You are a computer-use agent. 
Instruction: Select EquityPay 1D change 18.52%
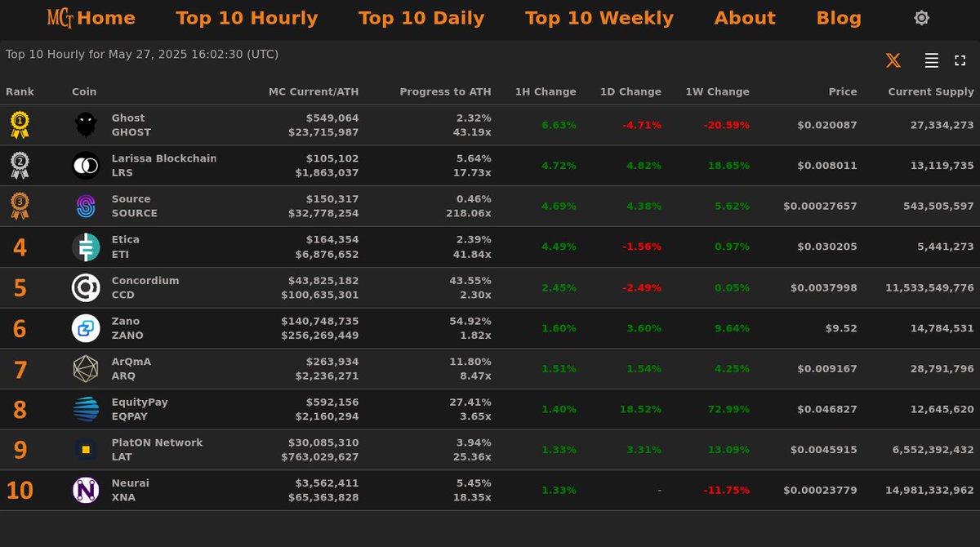click(x=640, y=409)
